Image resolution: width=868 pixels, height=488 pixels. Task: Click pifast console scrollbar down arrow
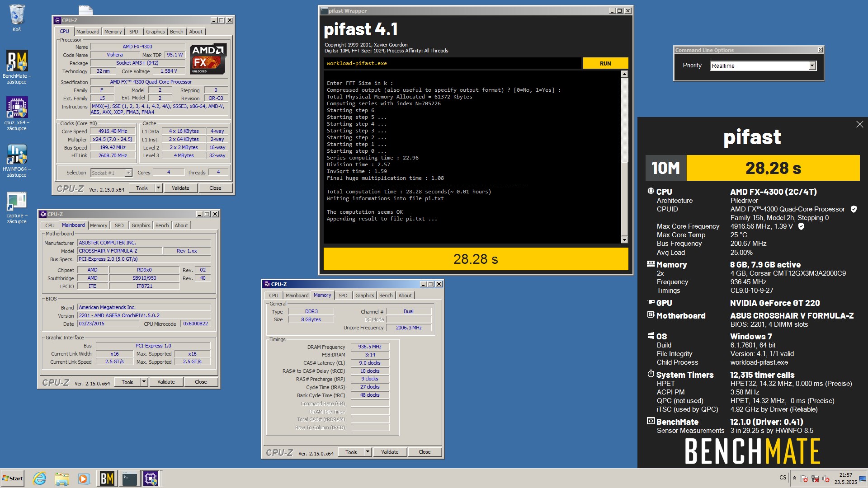point(624,240)
